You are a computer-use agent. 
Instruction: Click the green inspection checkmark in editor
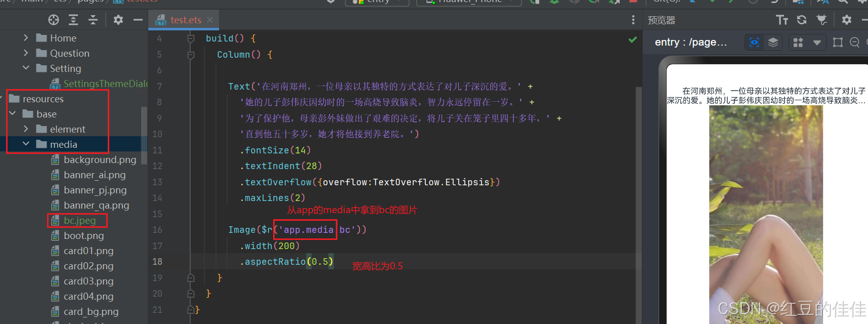click(x=632, y=39)
